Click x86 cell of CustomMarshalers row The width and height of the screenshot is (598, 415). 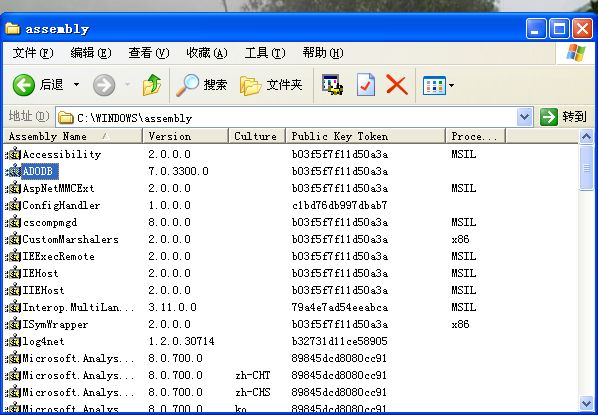[x=460, y=239]
